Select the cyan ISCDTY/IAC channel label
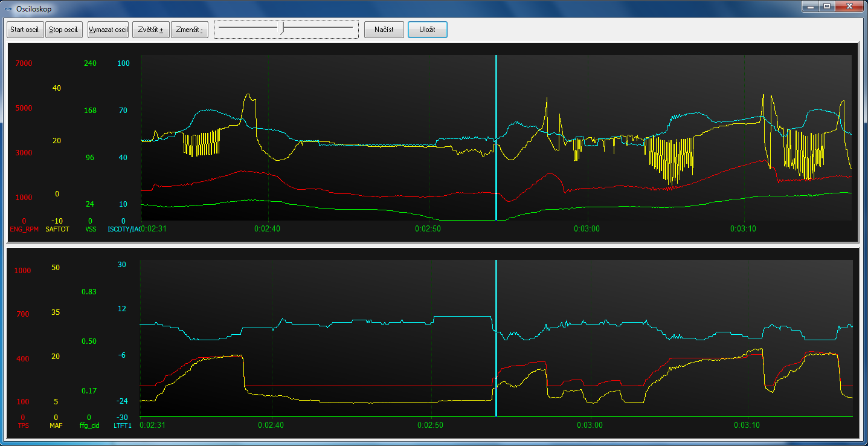This screenshot has width=868, height=446. pos(123,229)
